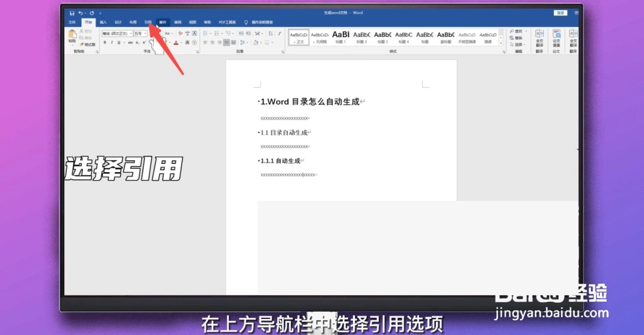644x335 pixels.
Task: Open the font name combo box
Action: click(x=117, y=33)
